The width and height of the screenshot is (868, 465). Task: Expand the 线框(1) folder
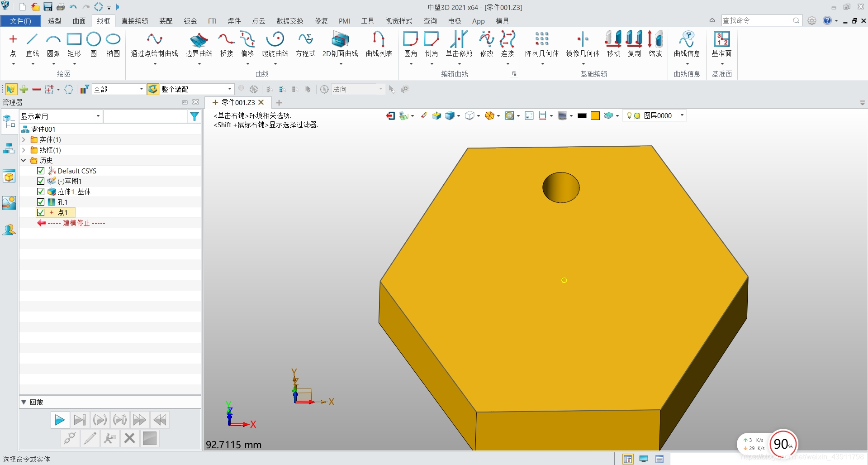(24, 150)
